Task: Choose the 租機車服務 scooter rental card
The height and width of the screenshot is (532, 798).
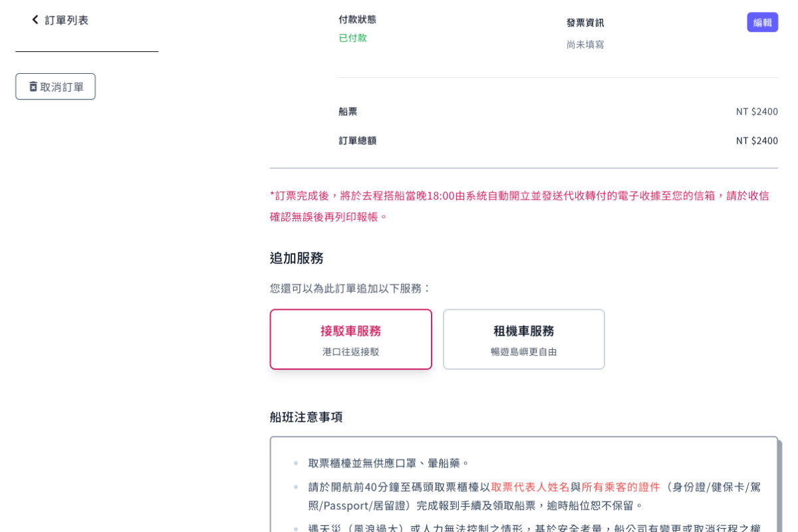Action: tap(523, 338)
